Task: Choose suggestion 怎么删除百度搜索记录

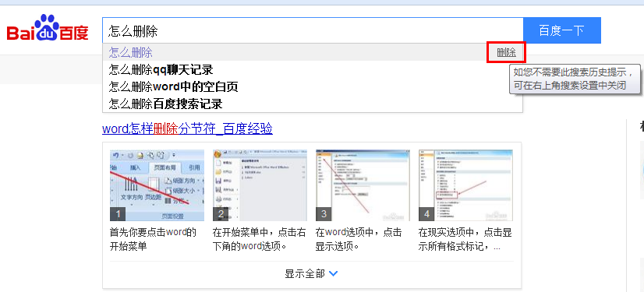Action: click(313, 104)
